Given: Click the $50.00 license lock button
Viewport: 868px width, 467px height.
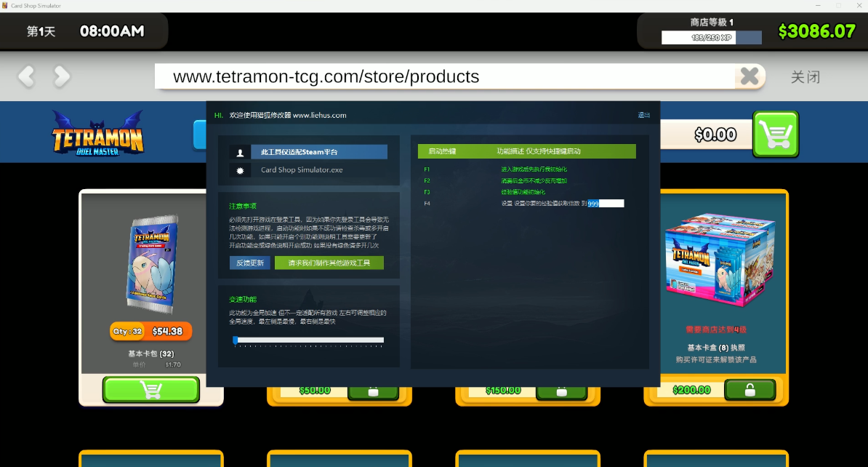Looking at the screenshot, I should 373,391.
